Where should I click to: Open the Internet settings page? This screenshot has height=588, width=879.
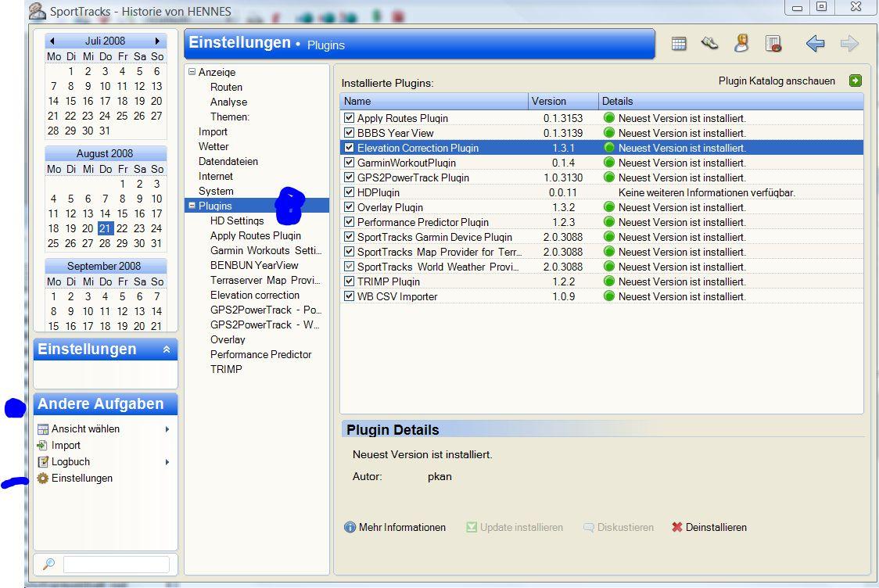(216, 176)
